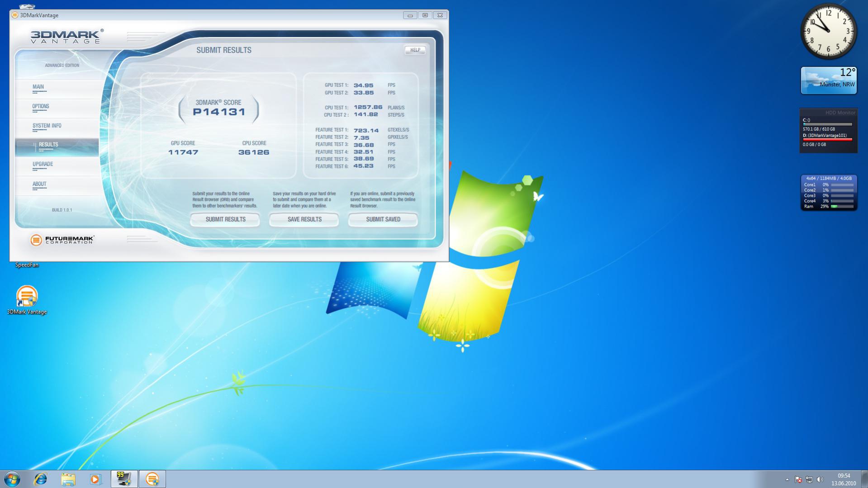This screenshot has width=868, height=488.
Task: Click the Ram usage bar in CPU gadget
Action: [842, 206]
